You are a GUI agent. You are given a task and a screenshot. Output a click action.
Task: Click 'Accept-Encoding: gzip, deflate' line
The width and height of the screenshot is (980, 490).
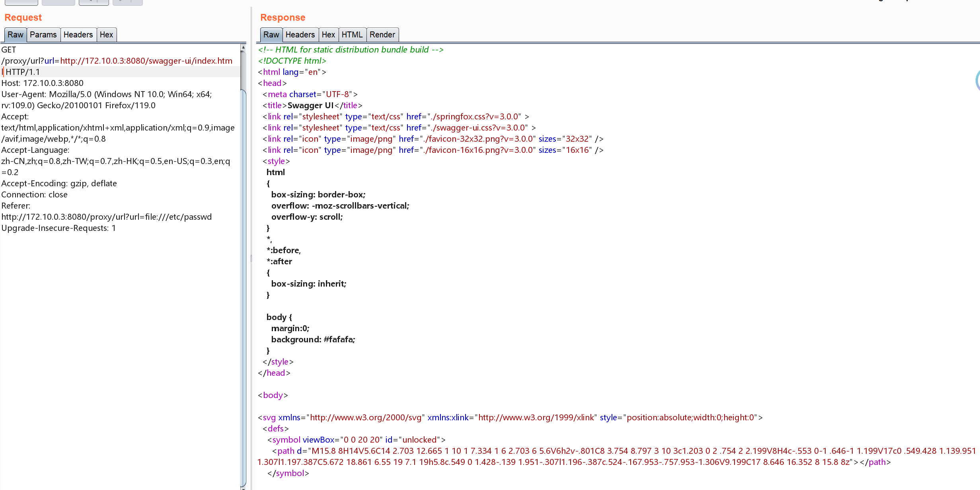click(x=59, y=184)
